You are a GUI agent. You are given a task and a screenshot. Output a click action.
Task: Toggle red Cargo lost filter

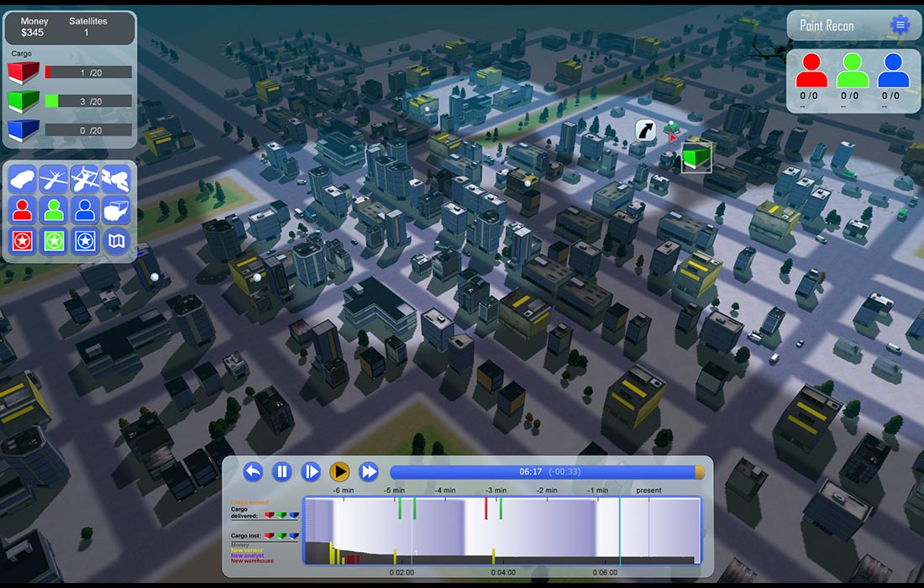click(x=270, y=536)
